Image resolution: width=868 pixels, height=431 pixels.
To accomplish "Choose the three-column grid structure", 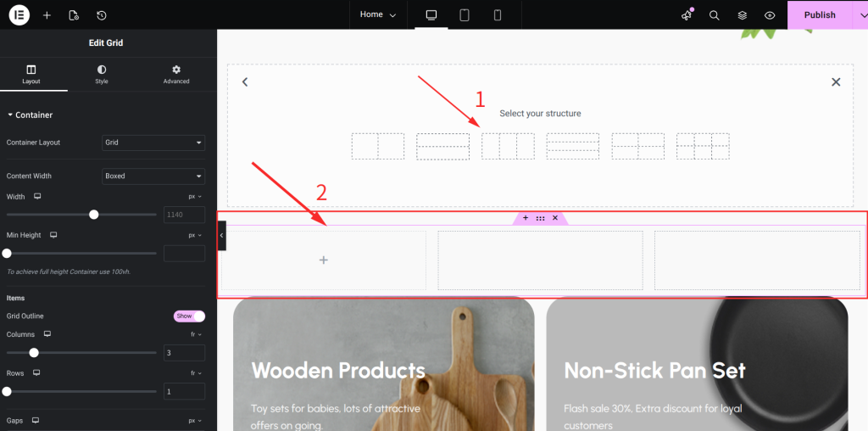I will click(509, 146).
